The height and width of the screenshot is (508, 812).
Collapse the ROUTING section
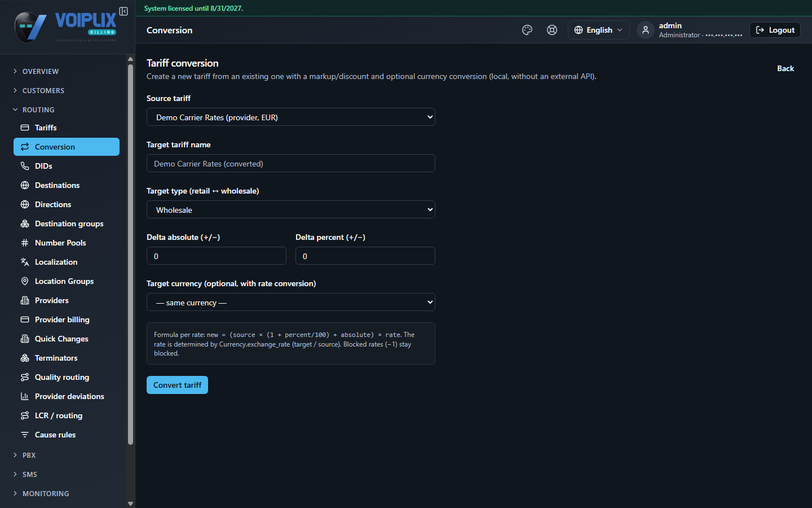(x=34, y=110)
